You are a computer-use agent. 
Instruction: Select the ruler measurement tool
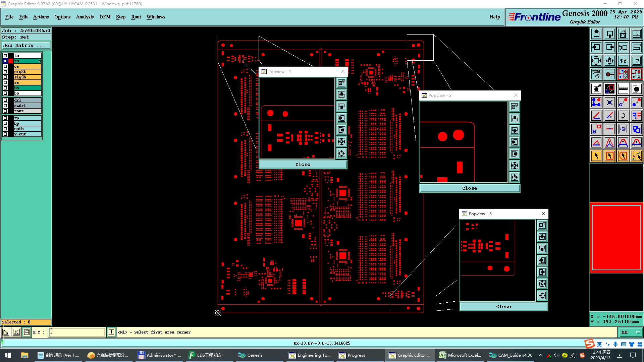pyautogui.click(x=623, y=89)
